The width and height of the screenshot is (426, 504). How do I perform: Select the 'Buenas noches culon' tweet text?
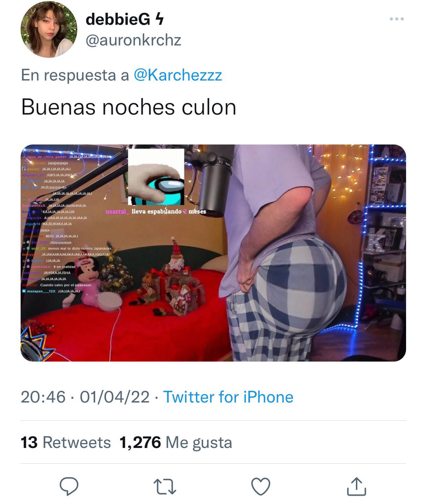pyautogui.click(x=129, y=107)
